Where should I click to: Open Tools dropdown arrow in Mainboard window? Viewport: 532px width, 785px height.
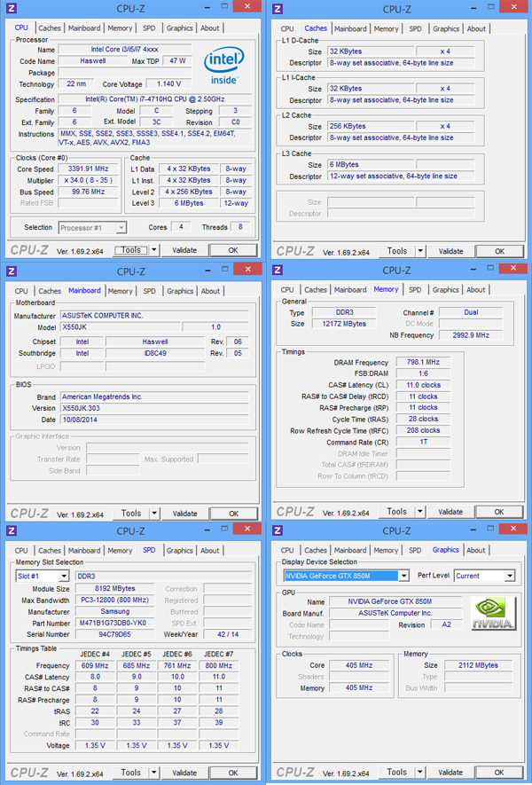pos(154,514)
